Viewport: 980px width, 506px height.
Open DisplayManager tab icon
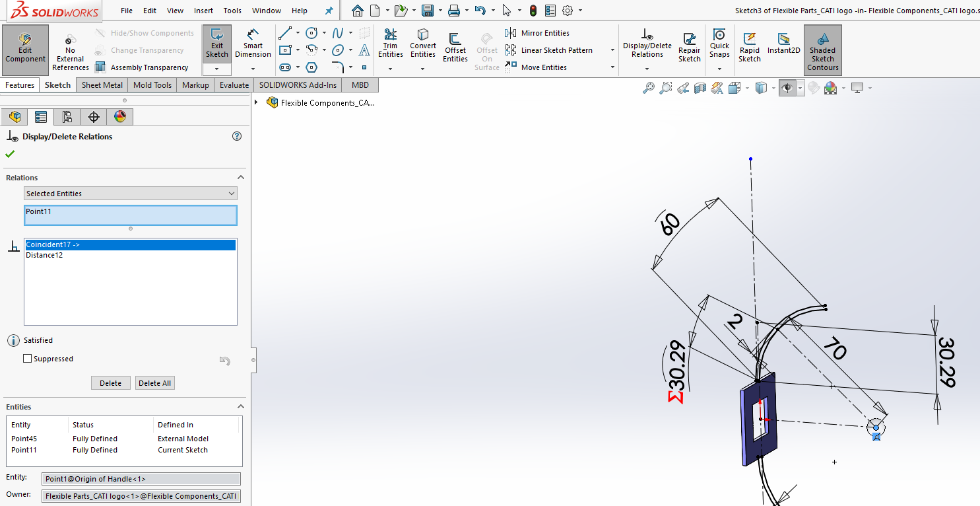click(x=120, y=117)
